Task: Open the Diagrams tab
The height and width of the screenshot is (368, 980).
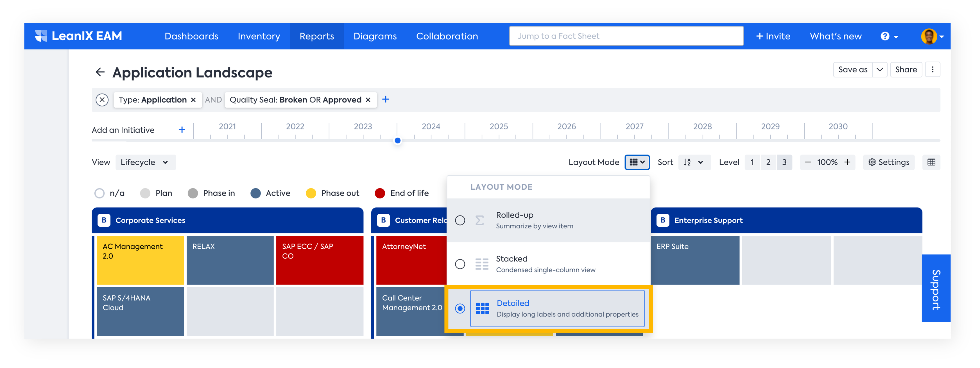Action: tap(375, 36)
